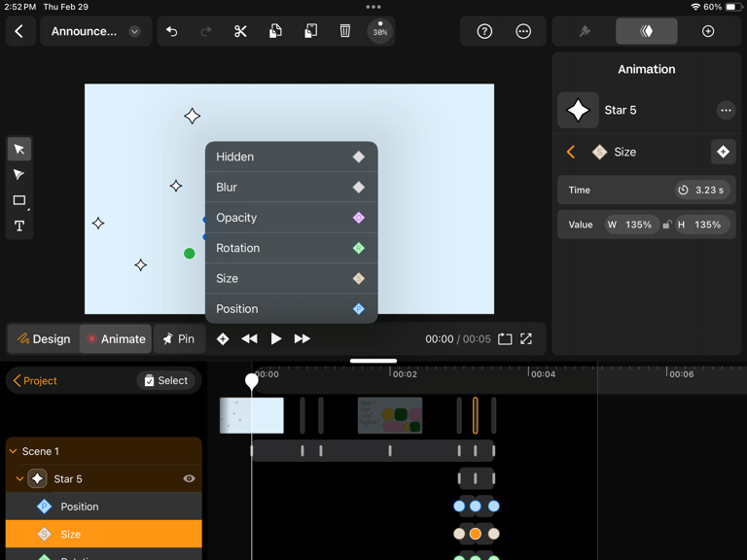Return to Project in timeline panel

tap(35, 380)
